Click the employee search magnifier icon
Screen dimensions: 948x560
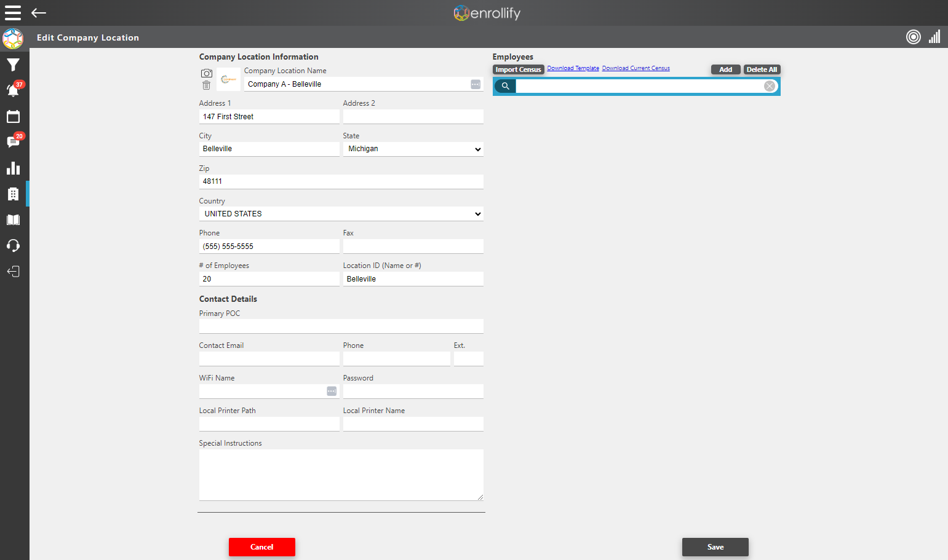pos(505,86)
